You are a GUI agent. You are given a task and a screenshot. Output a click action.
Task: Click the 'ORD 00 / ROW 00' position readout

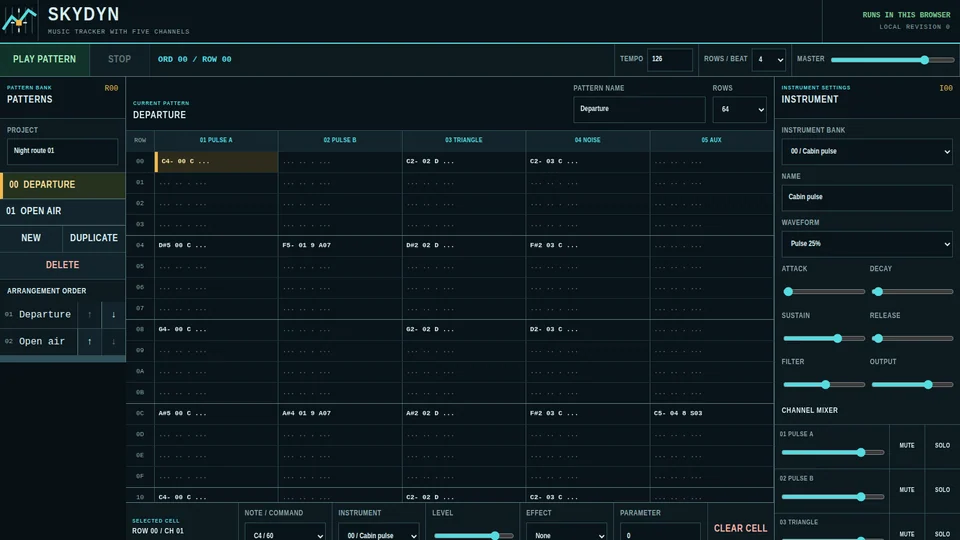195,59
